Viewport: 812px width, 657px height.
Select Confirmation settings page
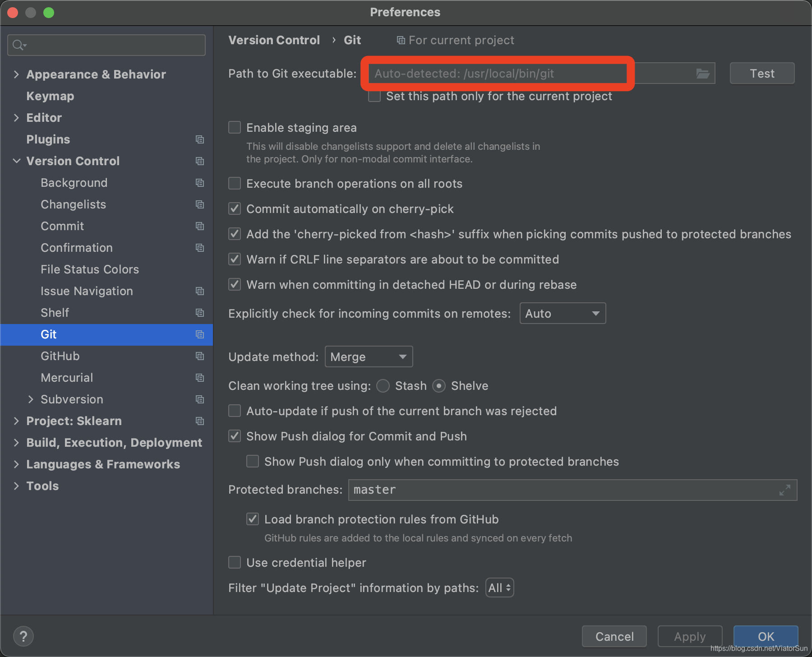(x=77, y=248)
